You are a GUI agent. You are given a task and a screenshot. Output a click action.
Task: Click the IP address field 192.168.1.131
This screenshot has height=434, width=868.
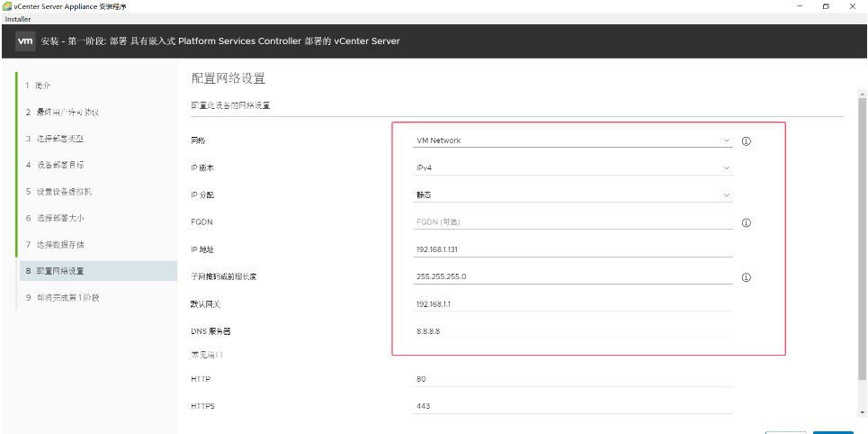point(572,249)
